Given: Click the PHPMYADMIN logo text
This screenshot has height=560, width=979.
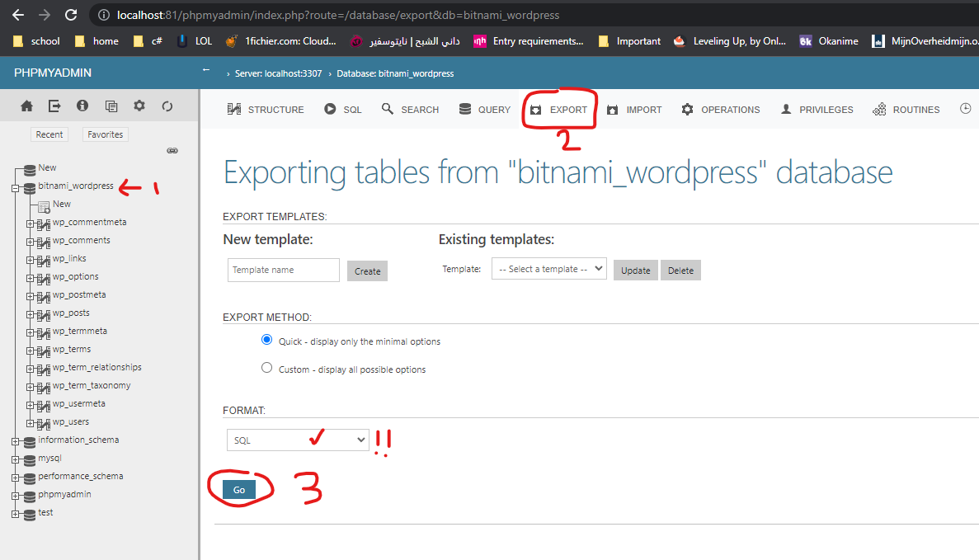Looking at the screenshot, I should point(53,73).
